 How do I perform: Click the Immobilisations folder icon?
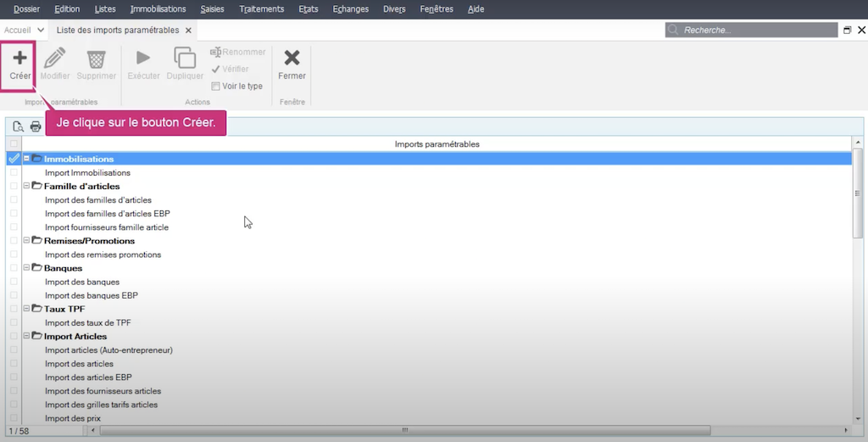[x=37, y=159]
